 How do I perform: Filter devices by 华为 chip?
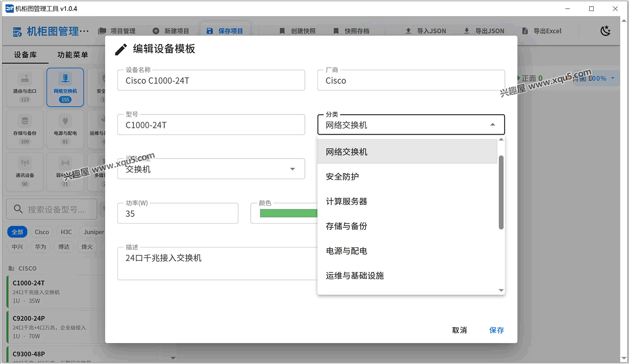[40, 247]
